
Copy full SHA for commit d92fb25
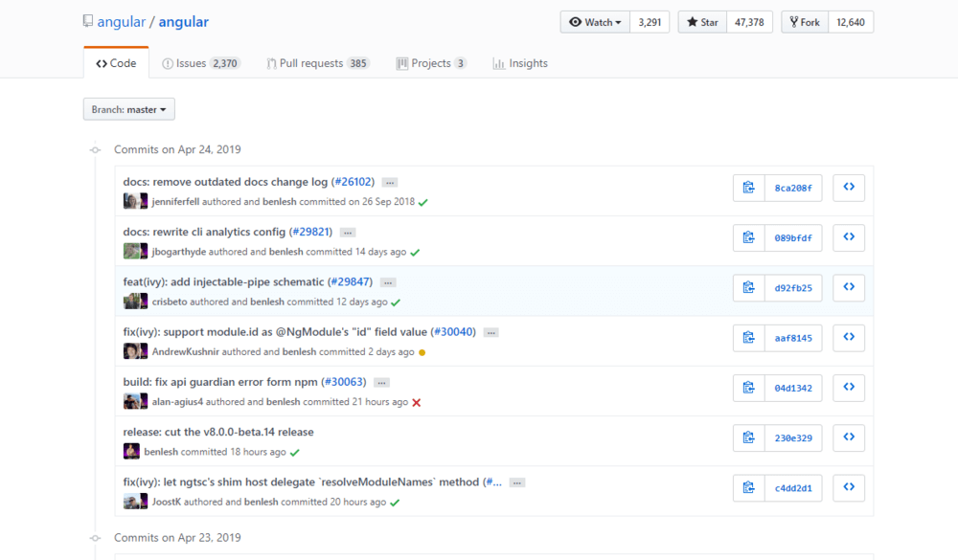(748, 287)
